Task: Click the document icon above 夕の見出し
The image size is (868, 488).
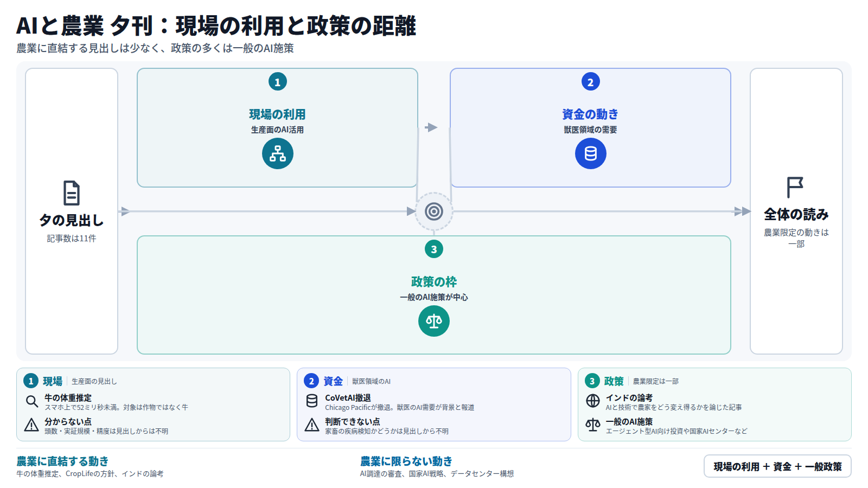Action: 72,193
